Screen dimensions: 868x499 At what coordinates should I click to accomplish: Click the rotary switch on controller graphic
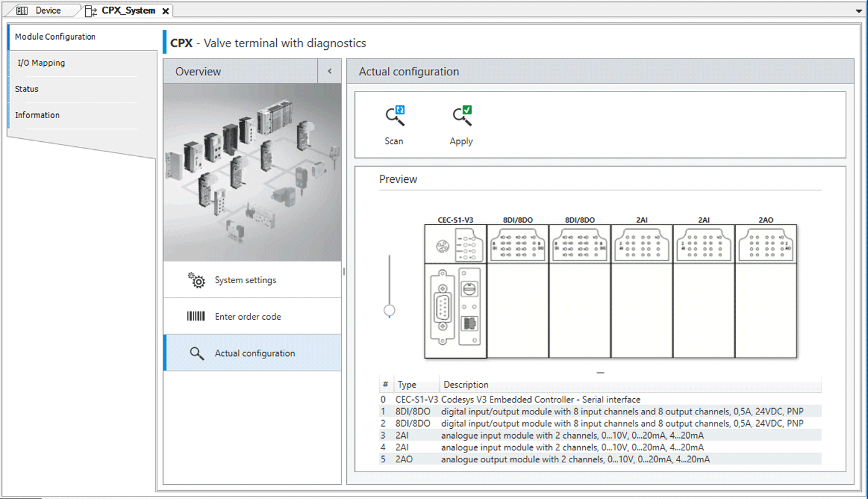coord(471,289)
